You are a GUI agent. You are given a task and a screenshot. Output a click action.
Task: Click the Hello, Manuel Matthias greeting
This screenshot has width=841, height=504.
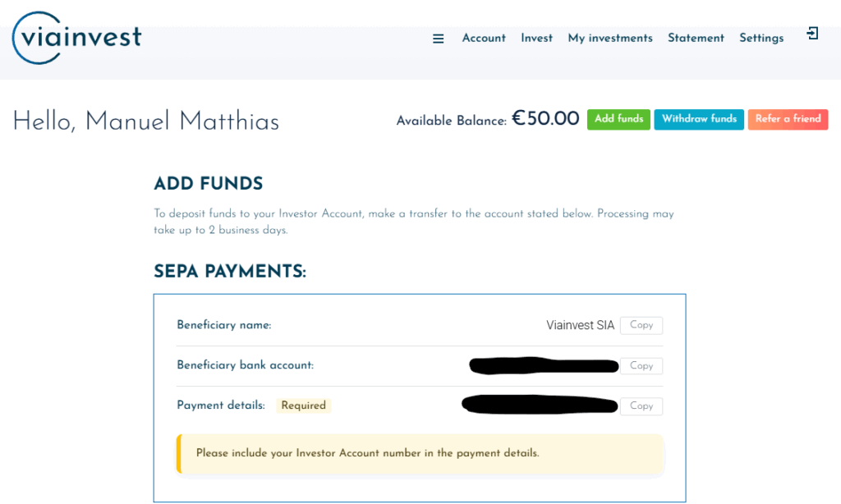coord(146,122)
